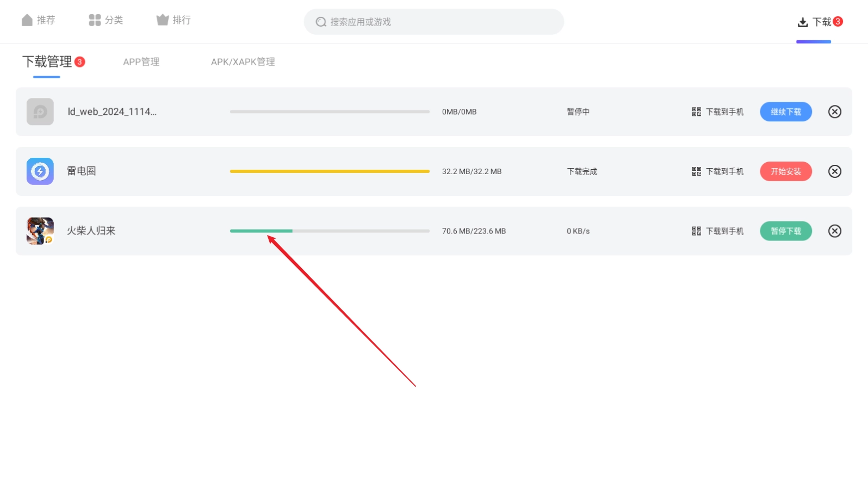Cancel the 火柴人归来 download

(x=834, y=231)
